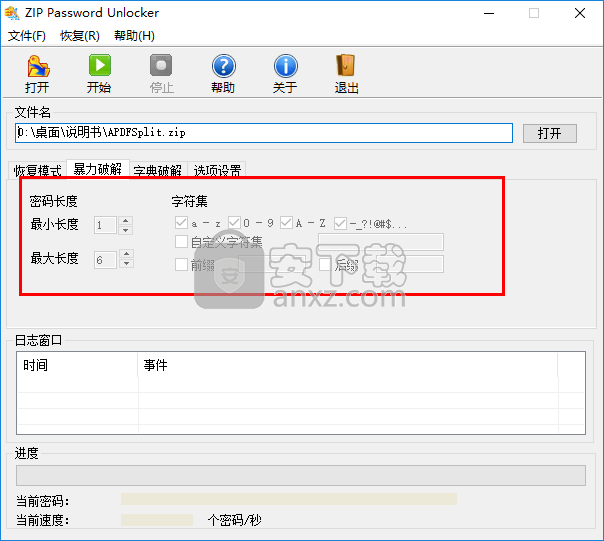This screenshot has width=604, height=541.
Task: Click the 时间 column header in the log
Action: pos(77,365)
